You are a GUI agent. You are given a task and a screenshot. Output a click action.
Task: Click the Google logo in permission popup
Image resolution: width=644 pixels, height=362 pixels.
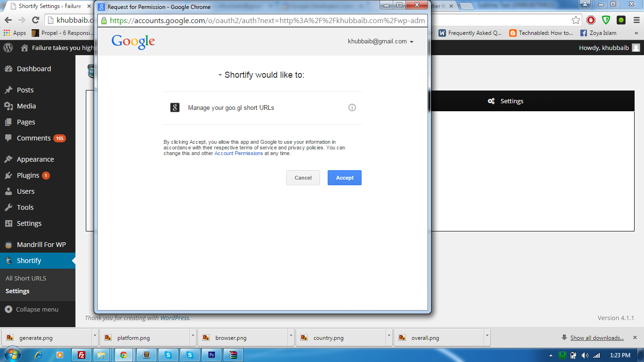pos(133,41)
